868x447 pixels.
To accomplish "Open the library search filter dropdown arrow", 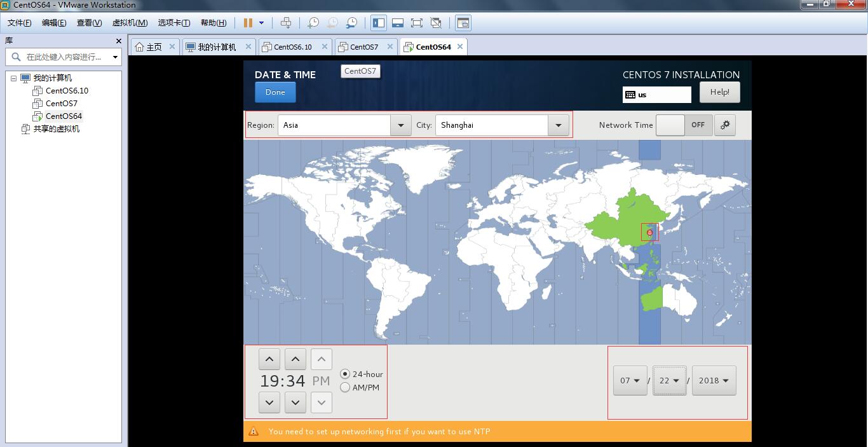I will [x=115, y=57].
